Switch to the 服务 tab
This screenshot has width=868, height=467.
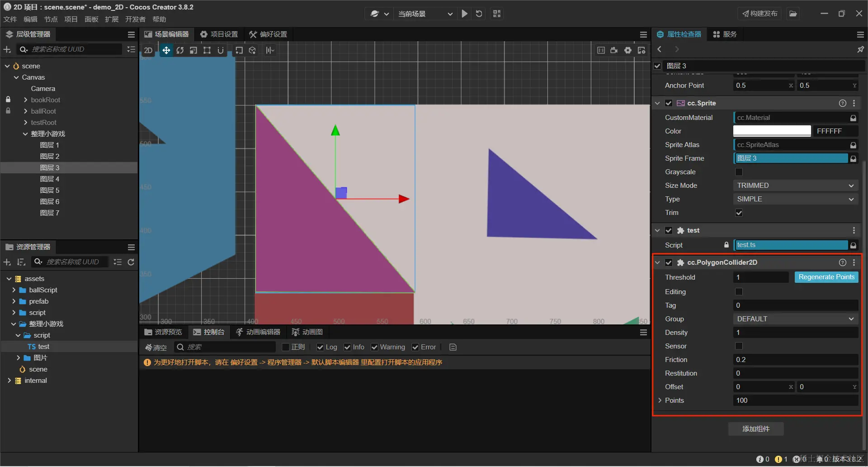point(725,34)
